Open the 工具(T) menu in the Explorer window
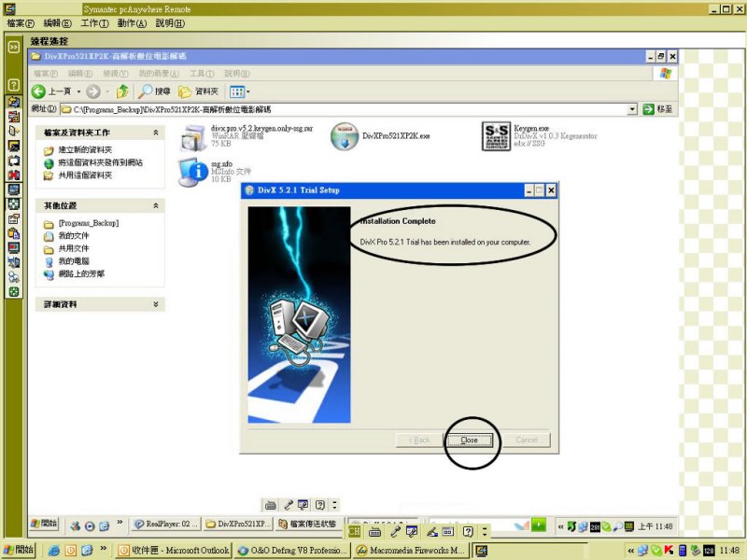This screenshot has width=747, height=560. coord(202,74)
